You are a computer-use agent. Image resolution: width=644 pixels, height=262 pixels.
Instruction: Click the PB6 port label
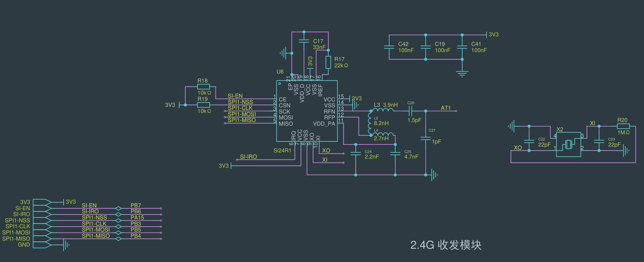(136, 211)
